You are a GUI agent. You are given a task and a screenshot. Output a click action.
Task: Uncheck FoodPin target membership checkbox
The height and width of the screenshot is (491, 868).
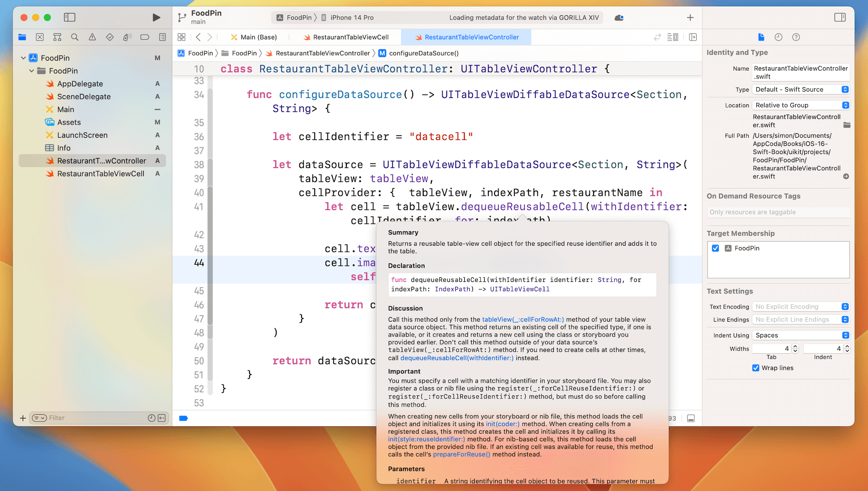point(715,248)
